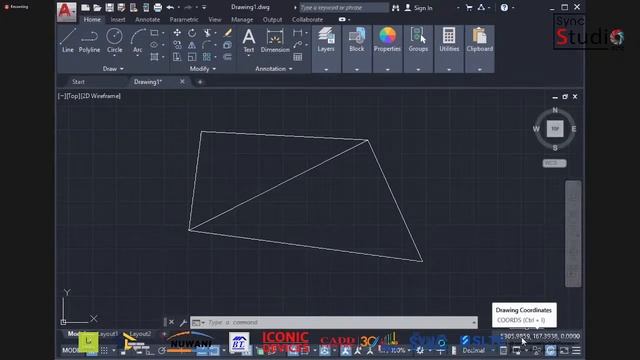Screen dimensions: 640x360
Task: Toggle Isolate Objects in status bar
Action: 537,350
